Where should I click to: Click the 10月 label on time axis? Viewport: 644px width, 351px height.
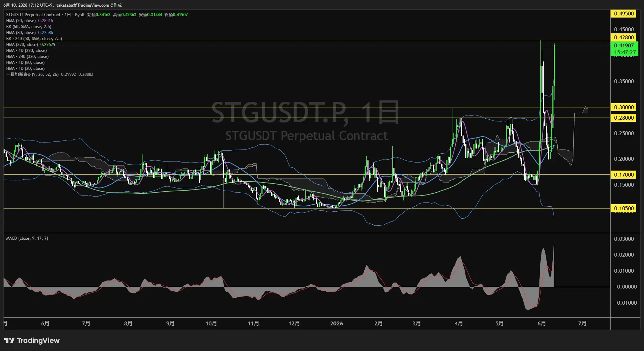211,324
